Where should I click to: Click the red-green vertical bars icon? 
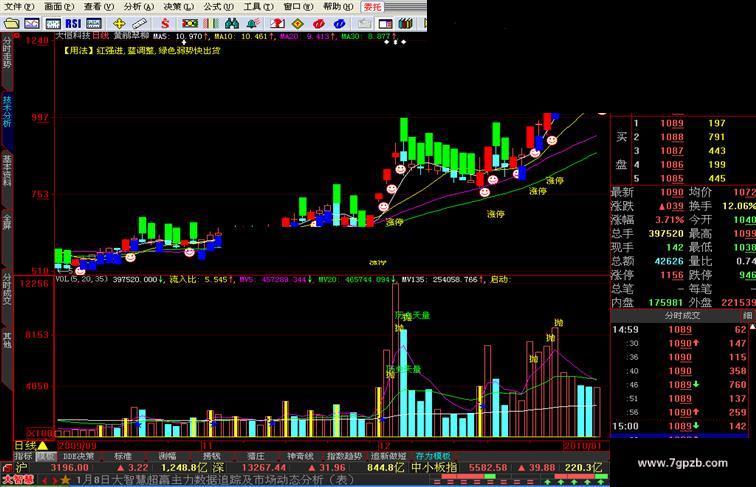pyautogui.click(x=211, y=23)
